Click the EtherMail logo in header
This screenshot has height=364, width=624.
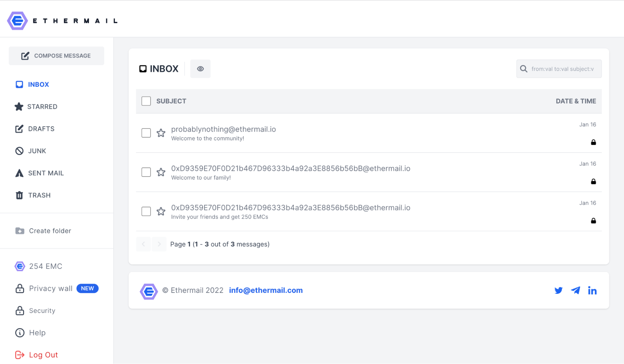click(17, 21)
